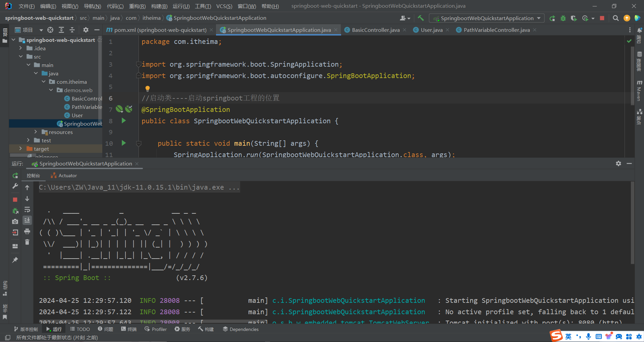Open the VCS(S) menu
The width and height of the screenshot is (644, 342).
coord(224,6)
